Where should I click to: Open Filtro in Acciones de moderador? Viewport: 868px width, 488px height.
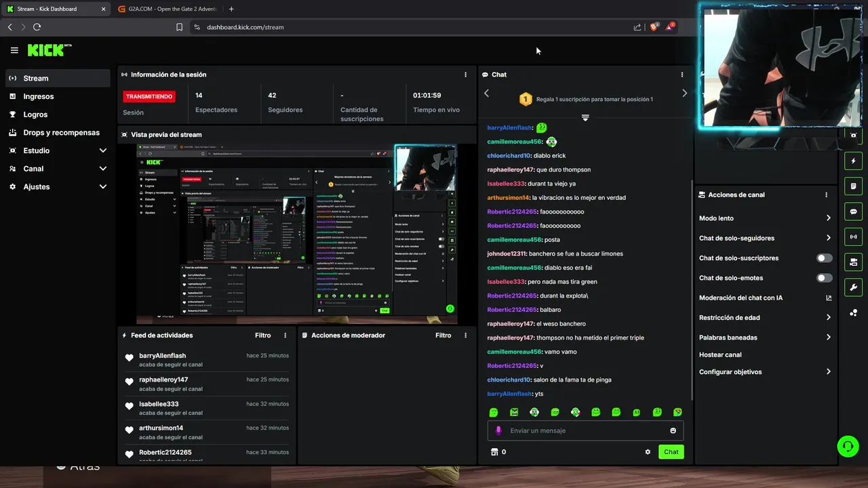tap(443, 335)
